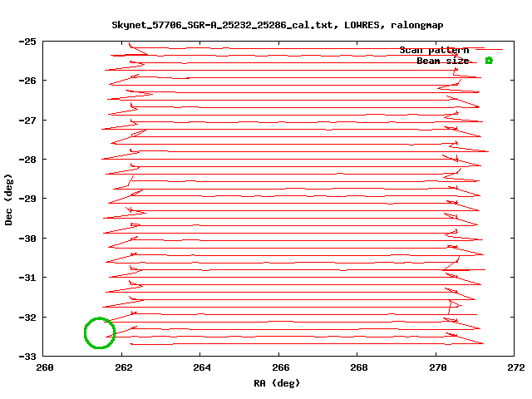Image resolution: width=532 pixels, height=399 pixels.
Task: Click the green beam size legend marker
Action: point(489,61)
